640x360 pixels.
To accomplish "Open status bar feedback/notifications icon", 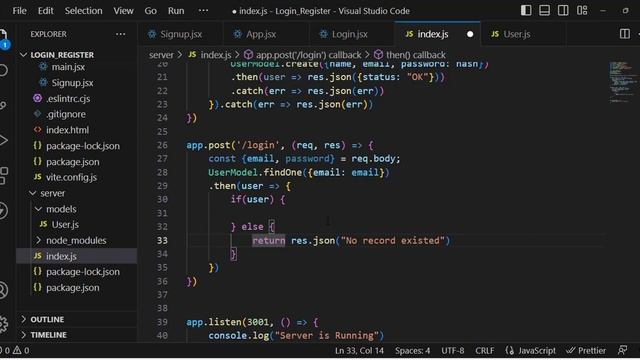I will [622, 351].
